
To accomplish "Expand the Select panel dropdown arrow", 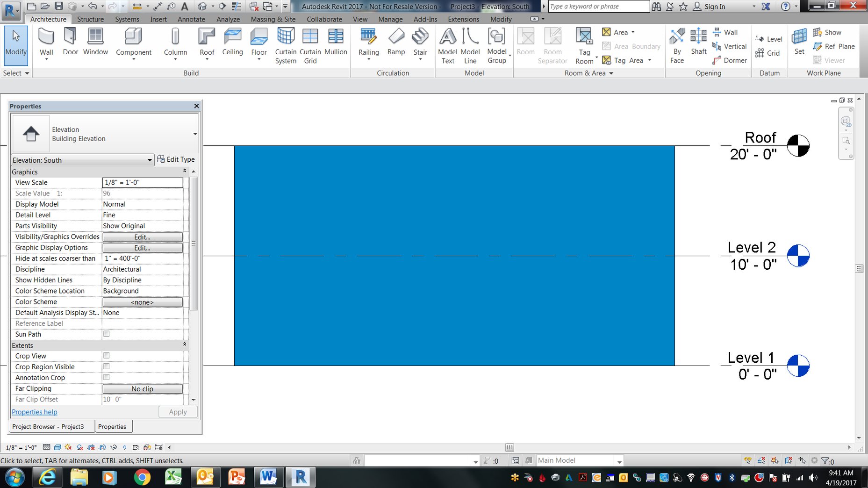I will [x=26, y=73].
